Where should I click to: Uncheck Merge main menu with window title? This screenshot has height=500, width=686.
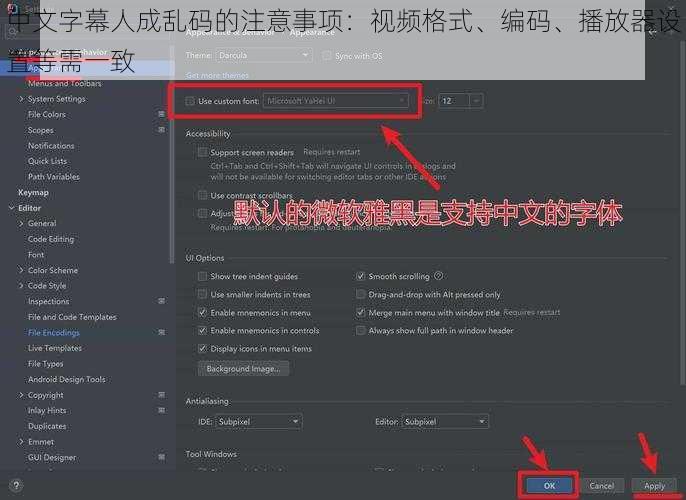coord(360,312)
